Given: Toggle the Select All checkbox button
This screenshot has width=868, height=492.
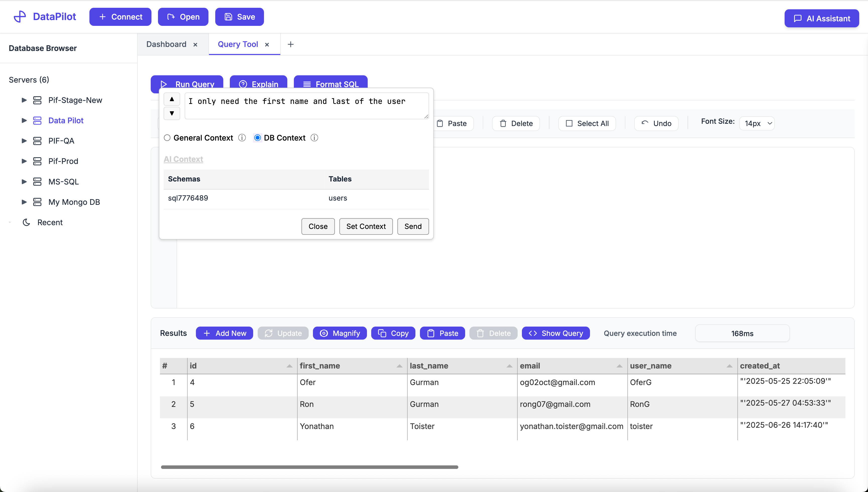Looking at the screenshot, I should (x=587, y=123).
